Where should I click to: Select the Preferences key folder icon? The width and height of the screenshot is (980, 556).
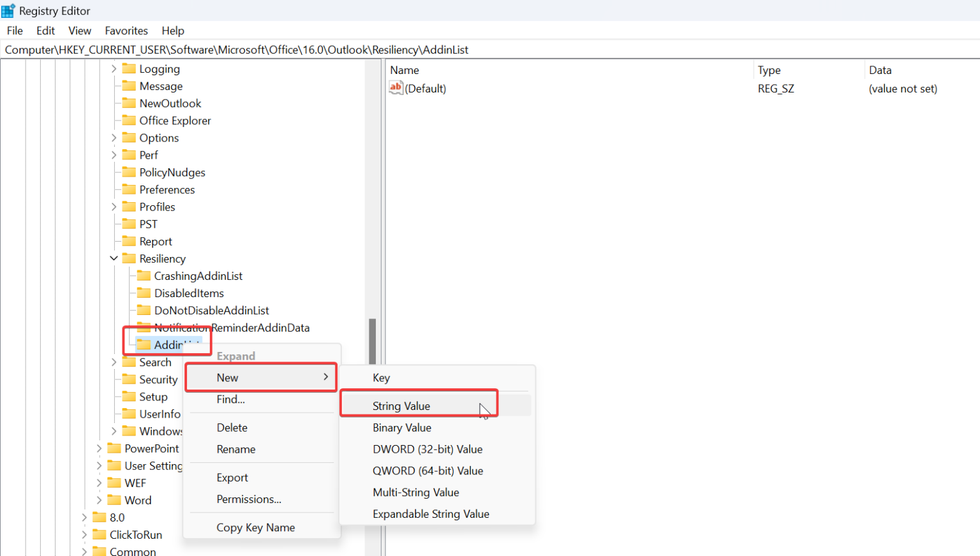[129, 189]
